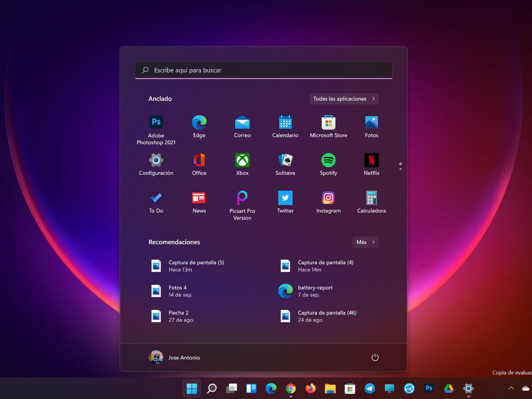Expand Todas las aplicaciones list
532x399 pixels.
(344, 99)
